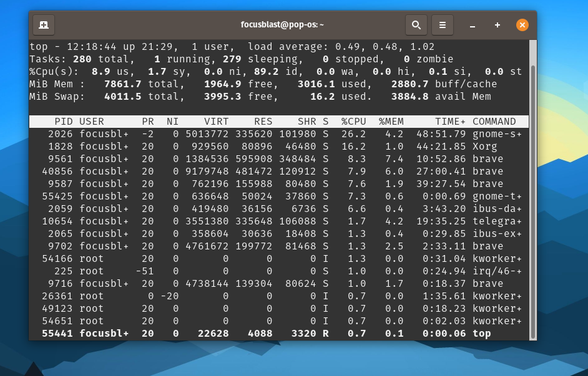
Task: Click the %CPU column header
Action: coord(353,122)
